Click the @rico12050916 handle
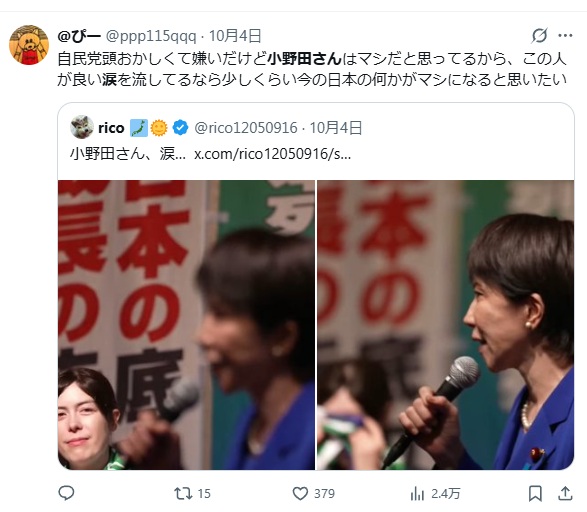Image resolution: width=587 pixels, height=512 pixels. click(246, 128)
